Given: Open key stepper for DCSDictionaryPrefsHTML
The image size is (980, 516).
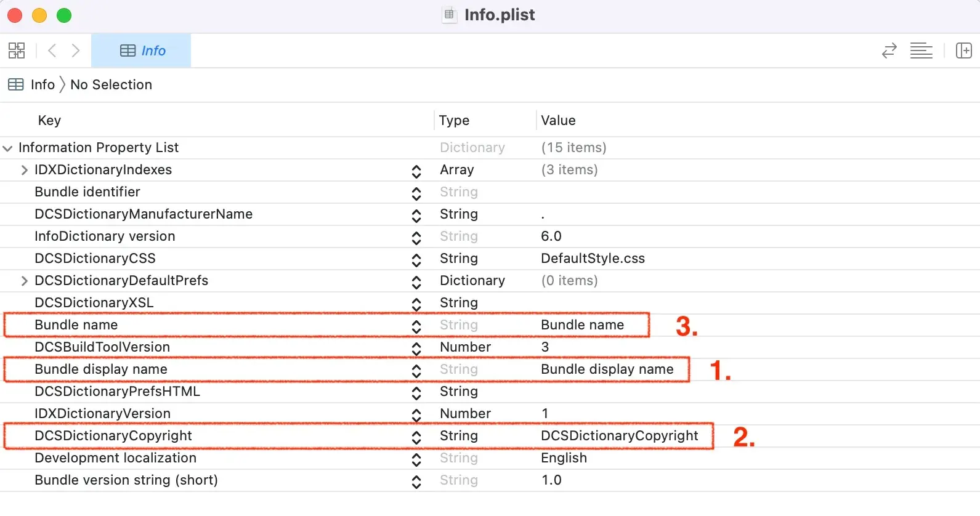Looking at the screenshot, I should point(416,393).
